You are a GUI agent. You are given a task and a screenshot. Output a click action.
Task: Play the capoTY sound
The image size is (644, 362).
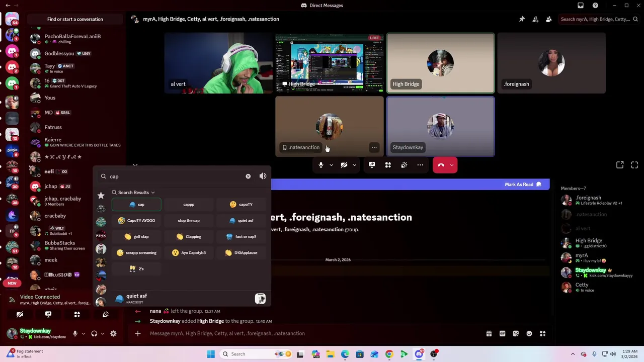[x=241, y=205]
